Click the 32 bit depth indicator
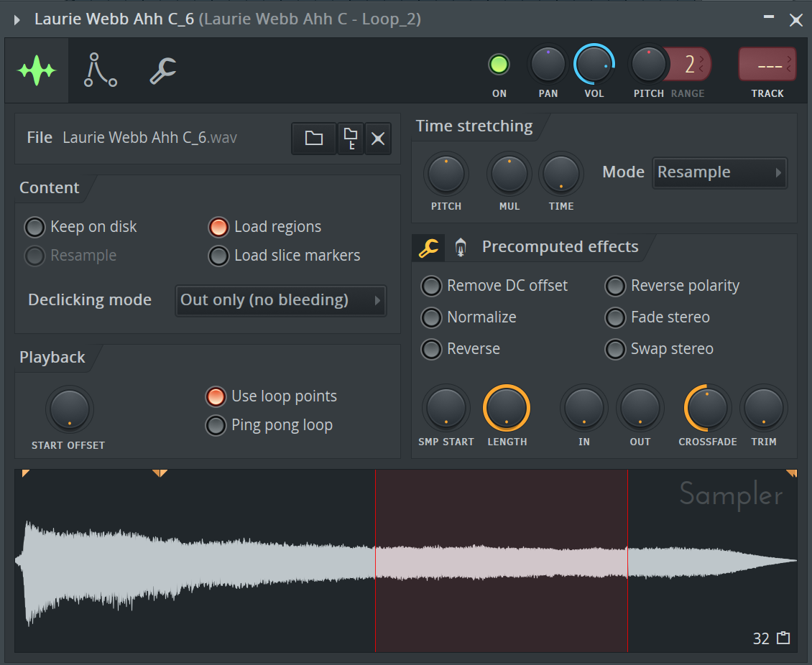 click(761, 638)
